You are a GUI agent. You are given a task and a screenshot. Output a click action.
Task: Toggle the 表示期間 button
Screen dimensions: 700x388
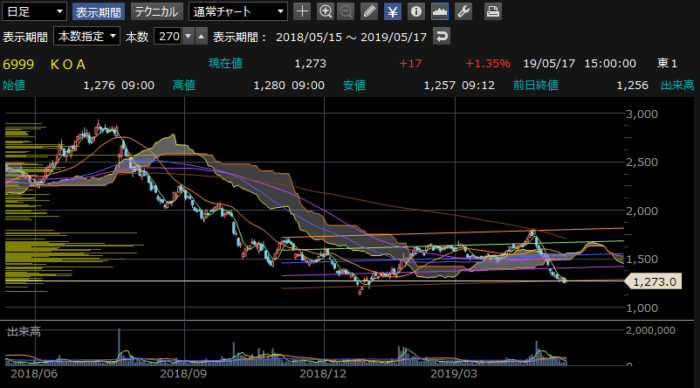click(x=98, y=12)
